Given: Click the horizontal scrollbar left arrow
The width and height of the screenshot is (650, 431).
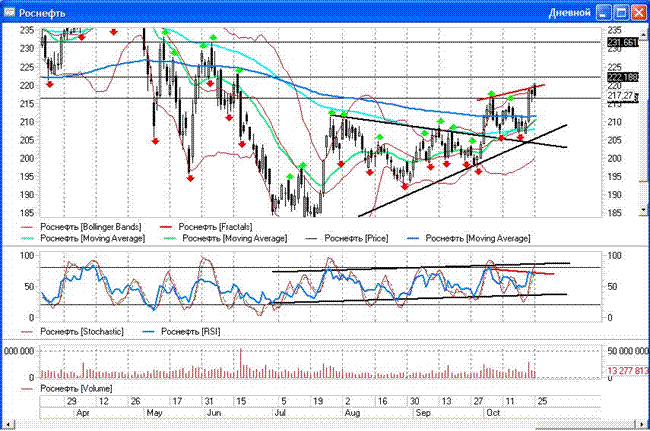Looking at the screenshot, I should coord(8,425).
